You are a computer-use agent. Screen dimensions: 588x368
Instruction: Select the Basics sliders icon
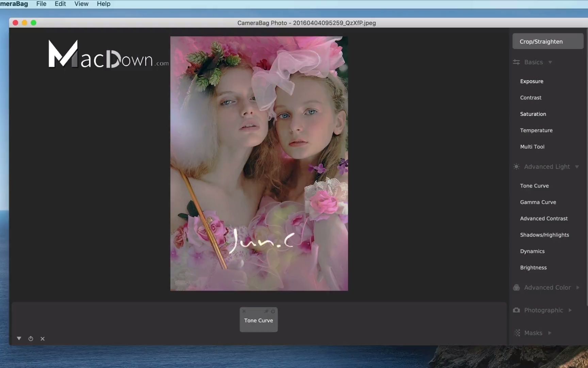pyautogui.click(x=516, y=62)
